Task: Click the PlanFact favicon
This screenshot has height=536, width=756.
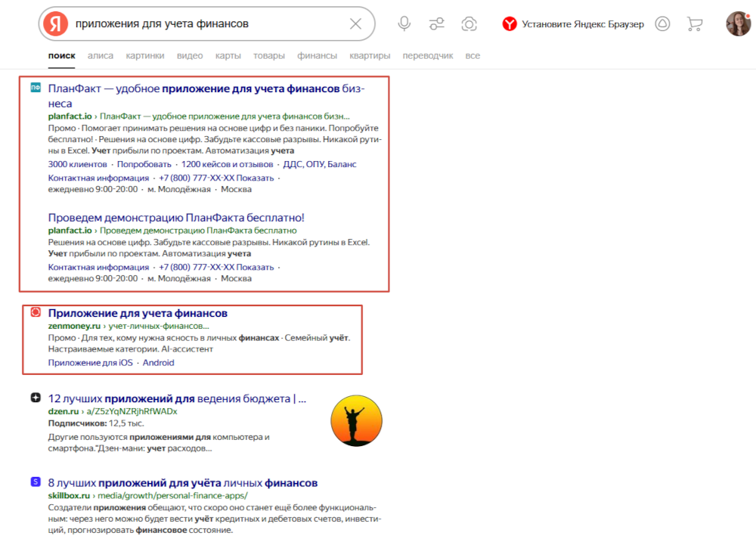Action: click(36, 88)
